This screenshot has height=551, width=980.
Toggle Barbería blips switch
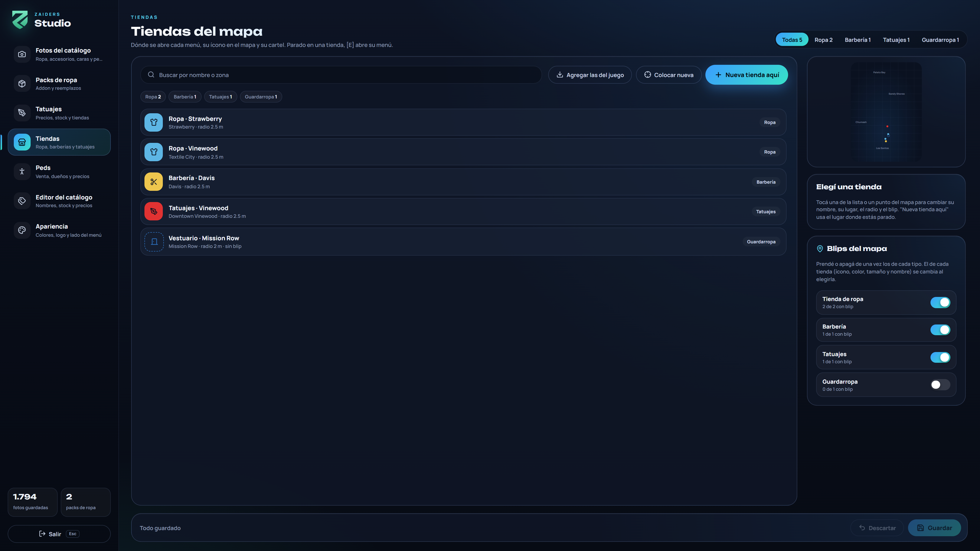click(x=940, y=330)
